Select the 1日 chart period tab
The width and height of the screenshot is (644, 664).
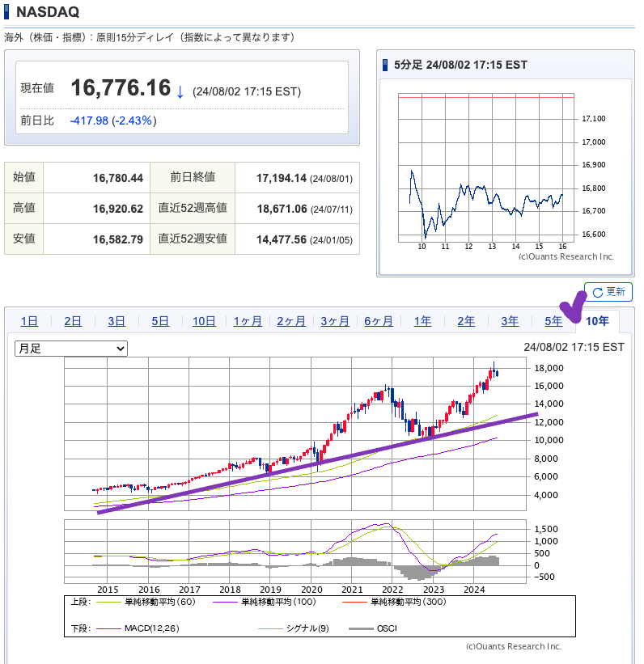(x=29, y=321)
